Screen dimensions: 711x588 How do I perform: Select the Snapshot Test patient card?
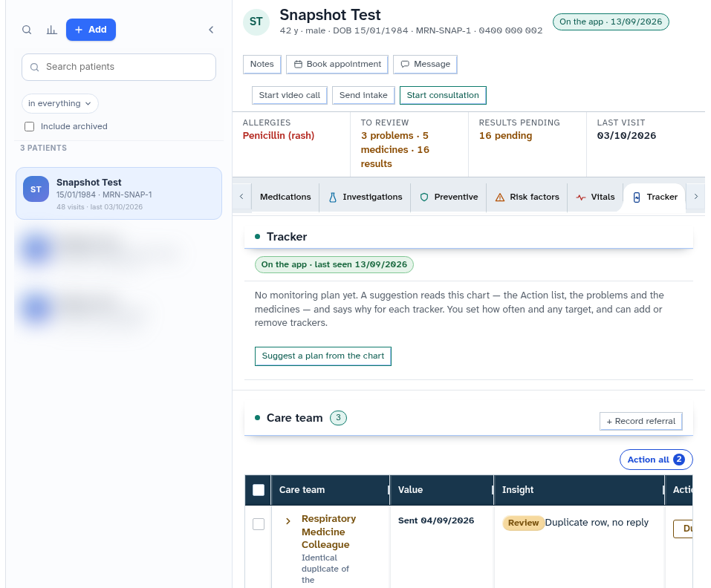tap(119, 194)
